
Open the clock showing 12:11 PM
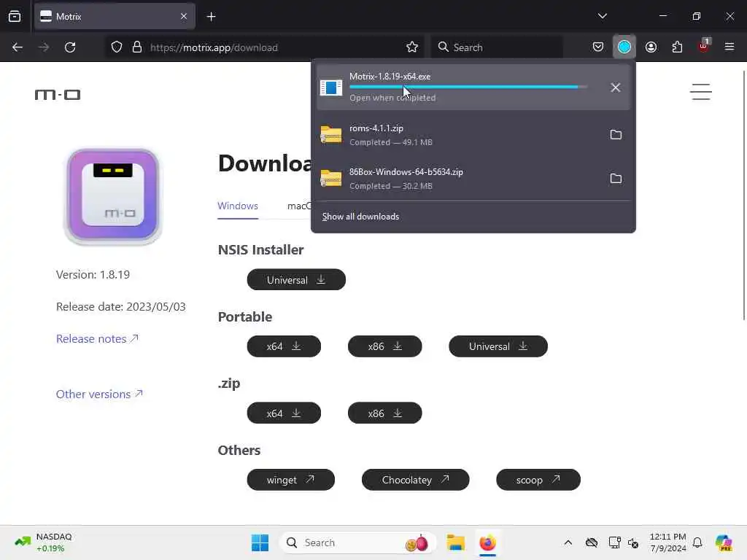tap(667, 542)
